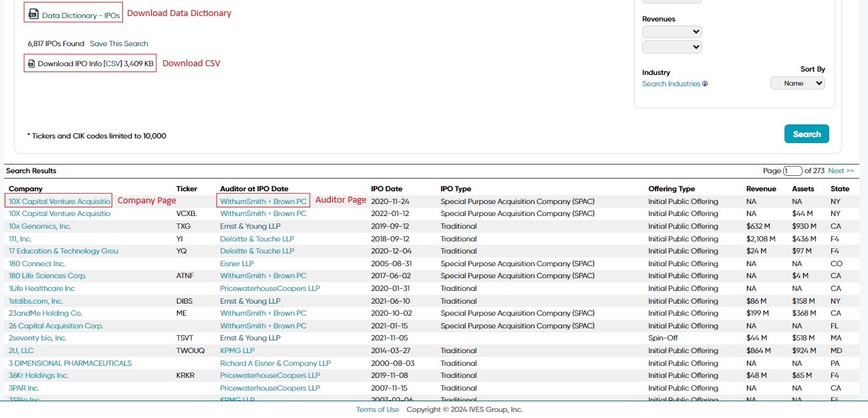The image size is (868, 418).
Task: Click the IPO Date column header
Action: (x=387, y=189)
